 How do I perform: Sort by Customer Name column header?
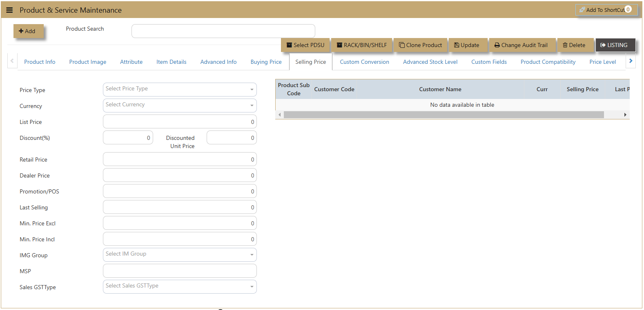point(440,89)
